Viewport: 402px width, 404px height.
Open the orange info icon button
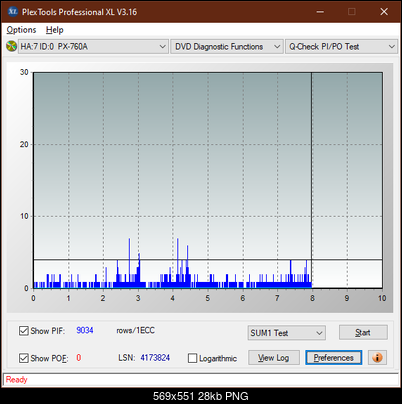point(377,358)
